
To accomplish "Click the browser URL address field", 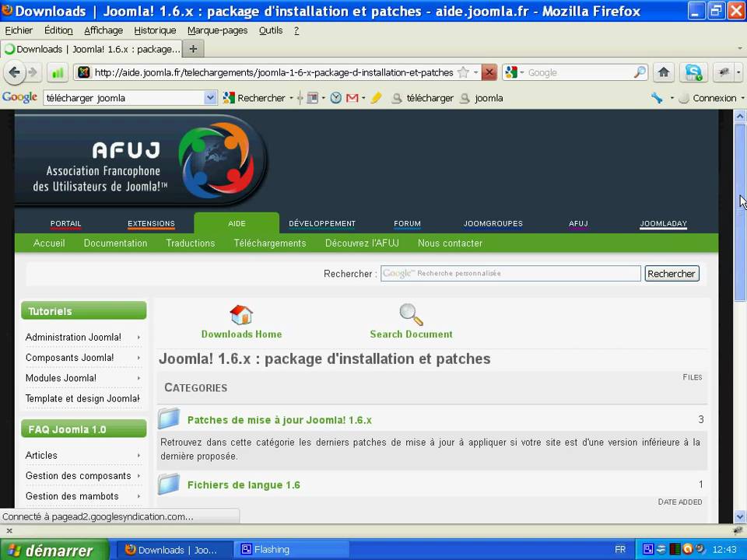I will (274, 72).
